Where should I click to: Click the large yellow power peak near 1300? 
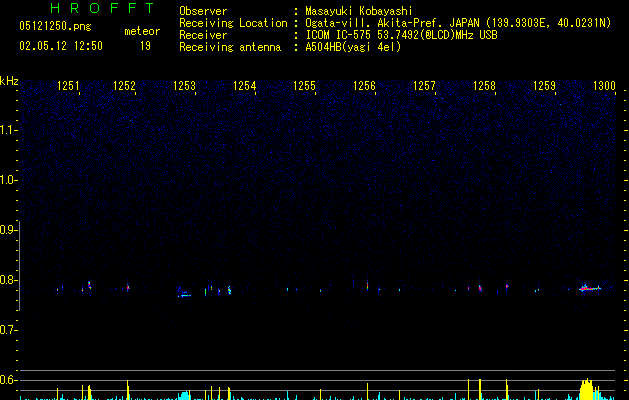[x=586, y=389]
